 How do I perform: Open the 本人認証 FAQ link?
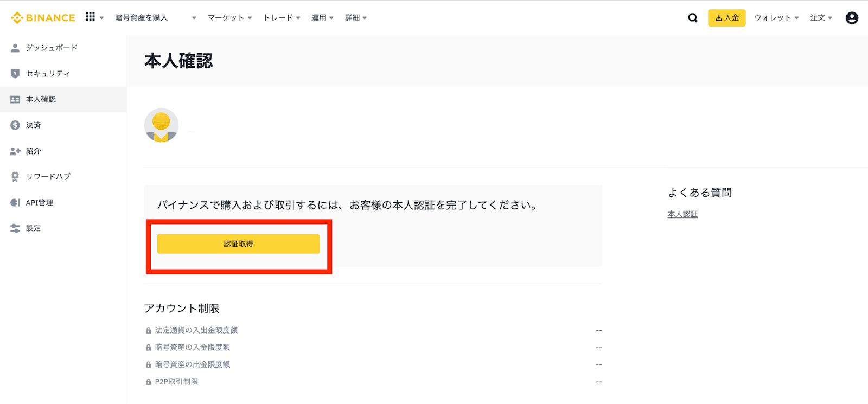(x=682, y=215)
